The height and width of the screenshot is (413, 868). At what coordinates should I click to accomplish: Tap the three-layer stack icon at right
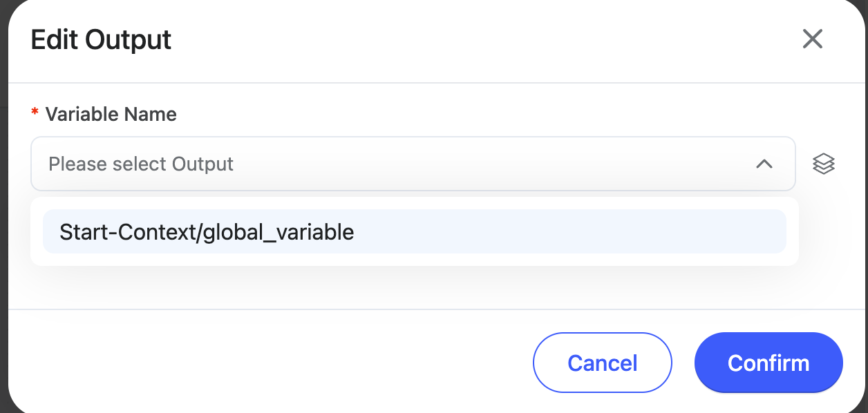[823, 164]
